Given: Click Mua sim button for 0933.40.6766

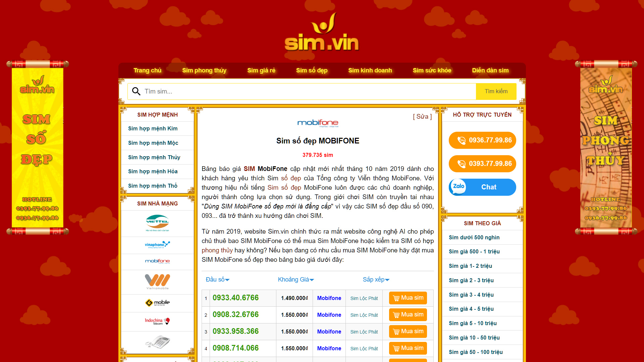Looking at the screenshot, I should [407, 297].
